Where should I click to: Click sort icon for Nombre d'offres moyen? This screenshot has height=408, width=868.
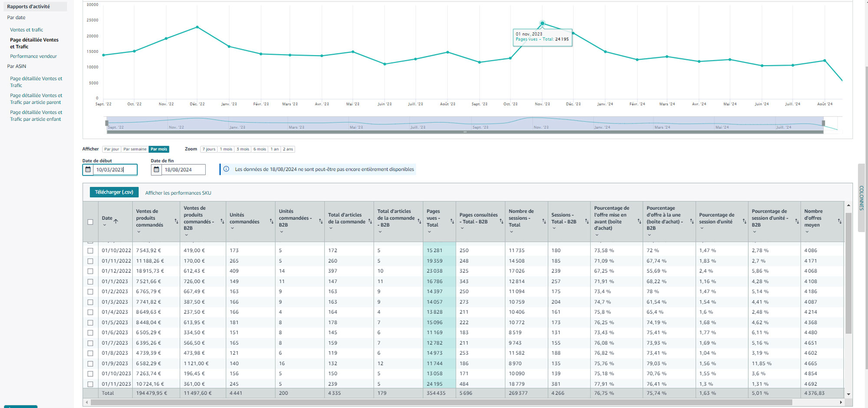pos(839,221)
